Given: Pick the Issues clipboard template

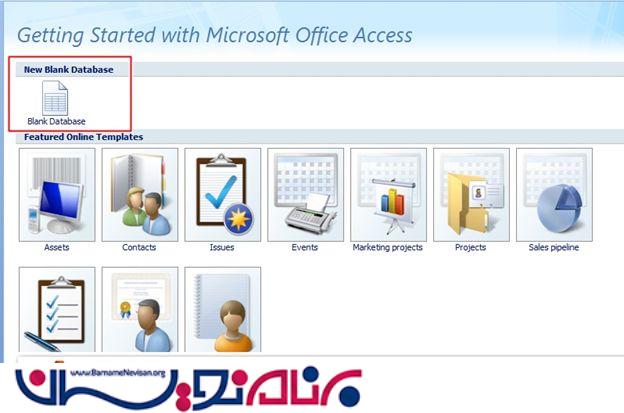Looking at the screenshot, I should click(222, 195).
